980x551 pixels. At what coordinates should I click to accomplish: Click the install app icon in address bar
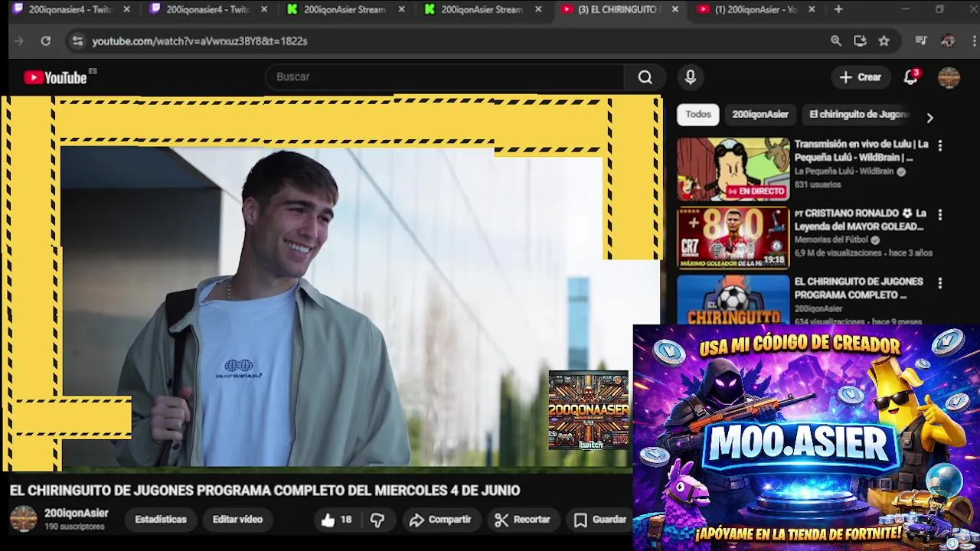(860, 41)
